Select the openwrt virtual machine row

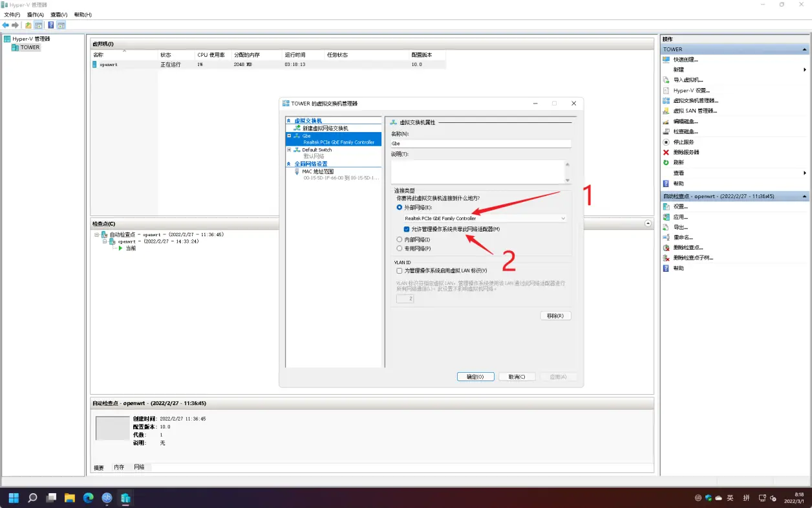pyautogui.click(x=269, y=65)
